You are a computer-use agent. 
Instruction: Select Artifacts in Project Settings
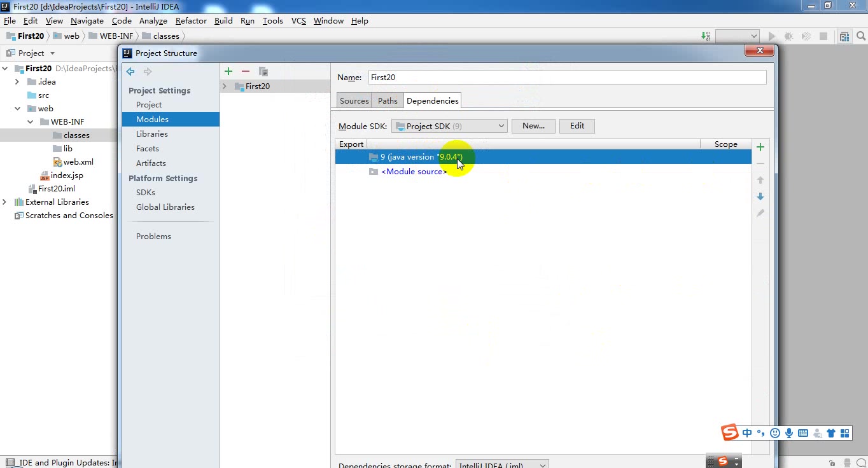171,163
